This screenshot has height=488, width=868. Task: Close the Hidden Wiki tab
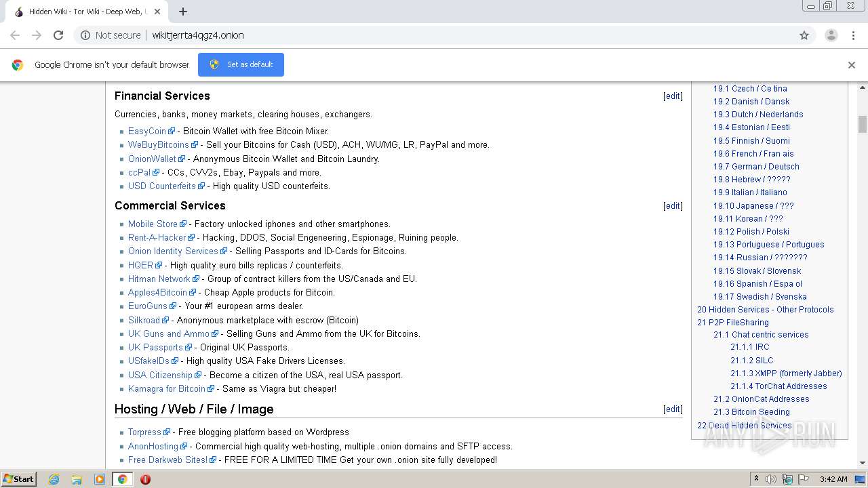157,12
